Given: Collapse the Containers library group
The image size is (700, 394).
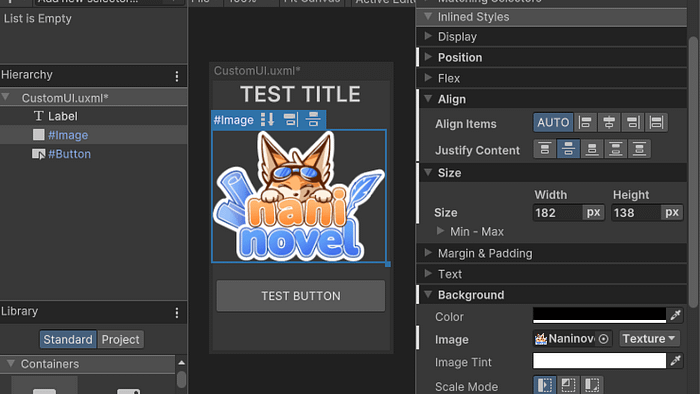Looking at the screenshot, I should (x=11, y=364).
